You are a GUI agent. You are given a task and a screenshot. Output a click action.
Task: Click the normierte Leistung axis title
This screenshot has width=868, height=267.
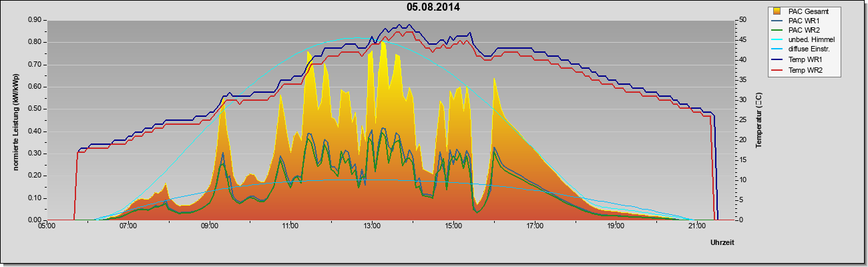coord(15,120)
